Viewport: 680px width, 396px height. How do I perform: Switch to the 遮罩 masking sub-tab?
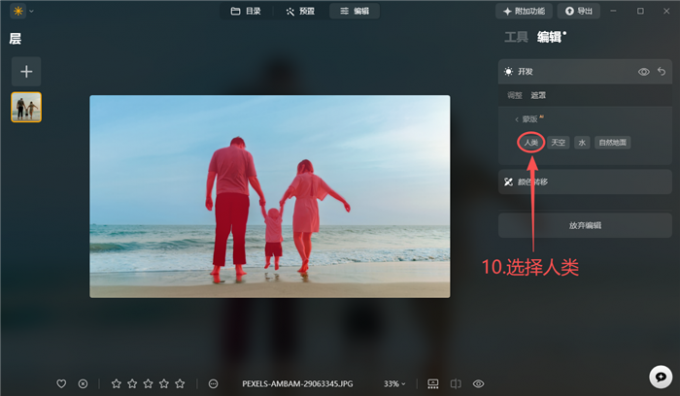pyautogui.click(x=538, y=95)
